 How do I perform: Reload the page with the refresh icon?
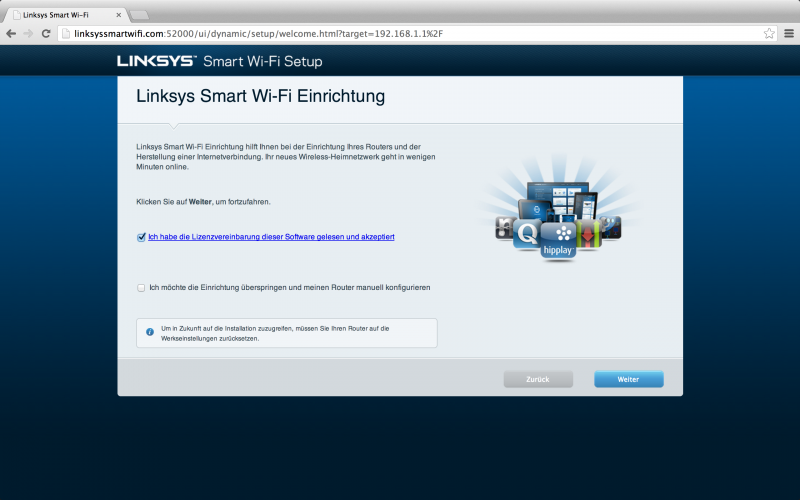(x=46, y=34)
